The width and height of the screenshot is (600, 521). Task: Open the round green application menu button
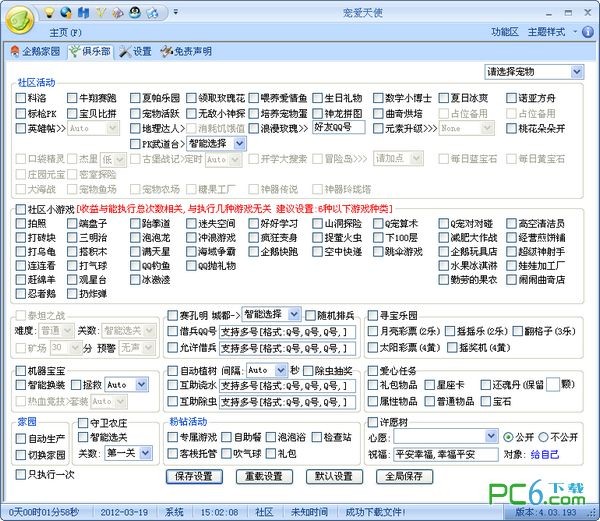(x=20, y=20)
